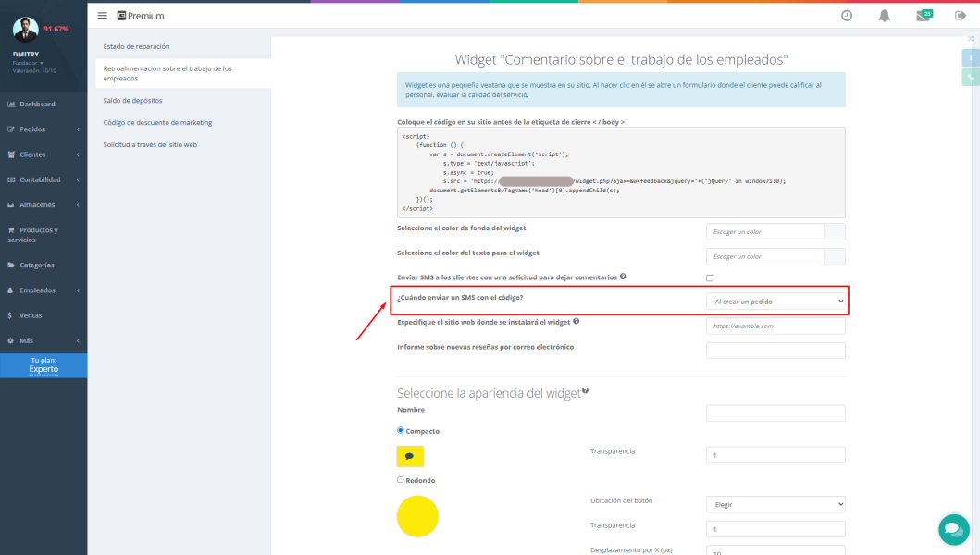Open Saldo de depósitos section
Image resolution: width=980 pixels, height=555 pixels.
click(133, 100)
